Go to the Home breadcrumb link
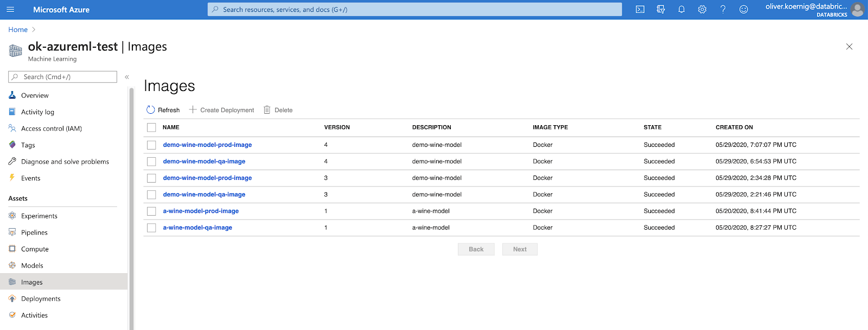This screenshot has width=868, height=330. [18, 30]
